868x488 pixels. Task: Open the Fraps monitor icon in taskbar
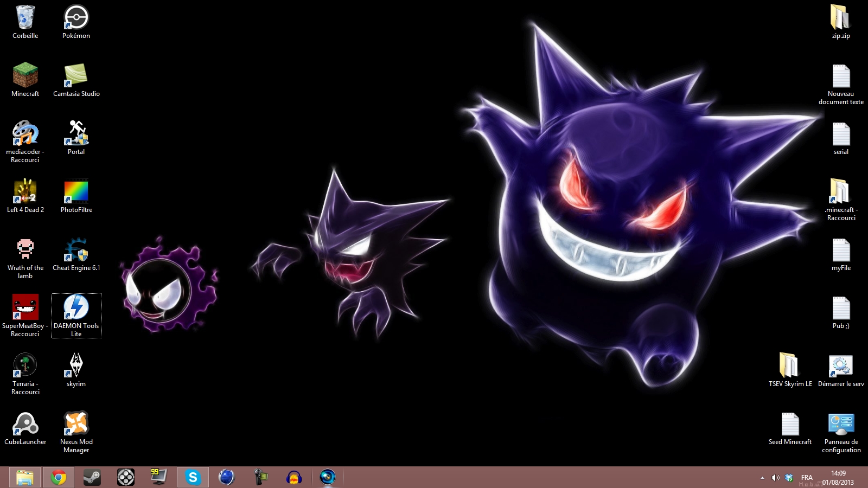(159, 477)
